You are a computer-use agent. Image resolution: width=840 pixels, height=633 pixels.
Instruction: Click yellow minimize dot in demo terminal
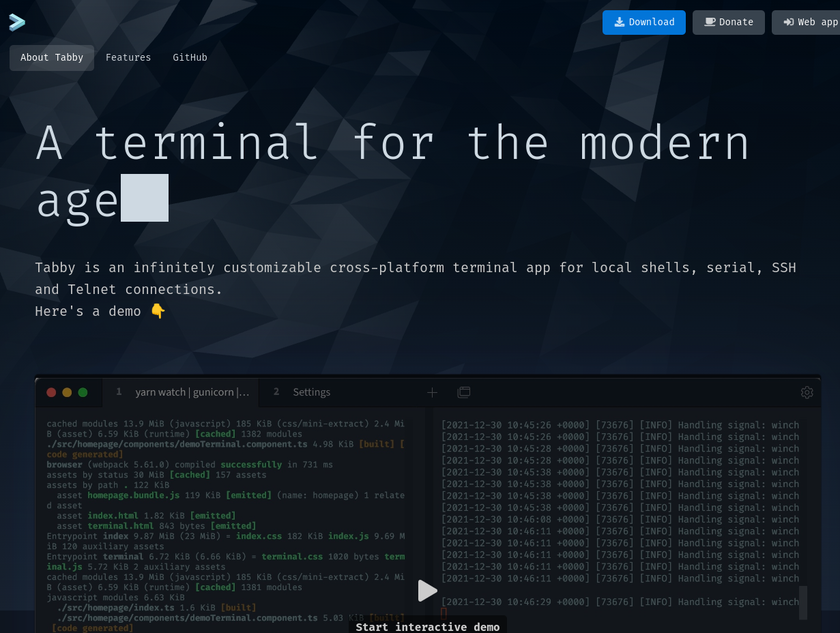point(67,392)
